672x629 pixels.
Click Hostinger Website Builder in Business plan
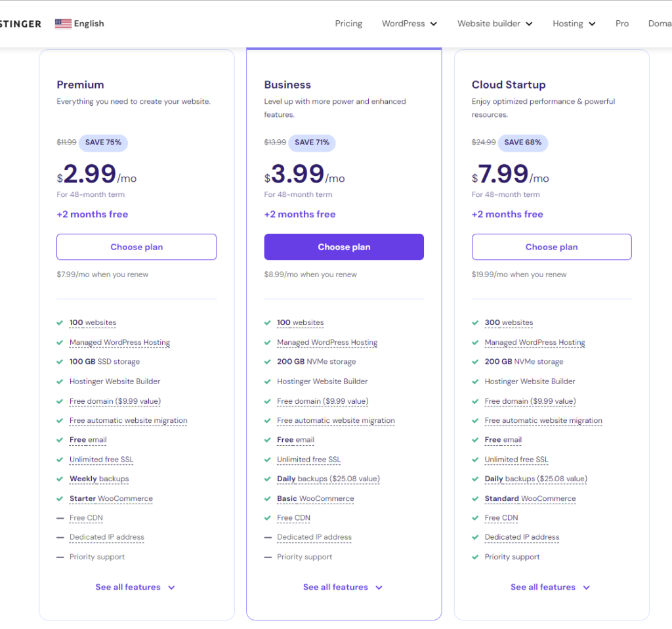pyautogui.click(x=322, y=381)
